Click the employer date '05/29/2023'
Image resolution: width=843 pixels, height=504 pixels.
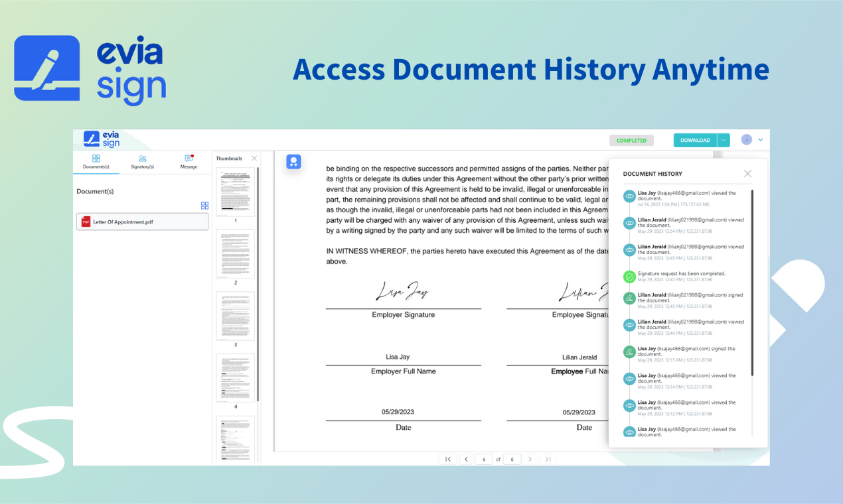click(x=398, y=412)
